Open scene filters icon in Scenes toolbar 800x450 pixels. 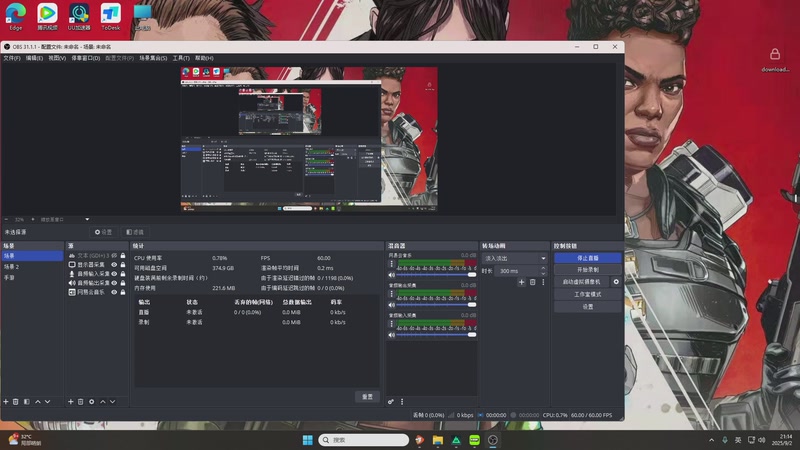pyautogui.click(x=27, y=402)
